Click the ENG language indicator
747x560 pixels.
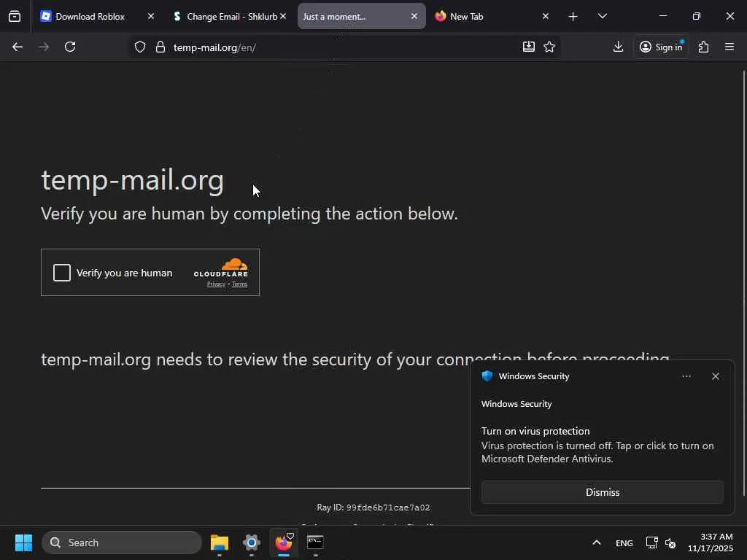(624, 542)
